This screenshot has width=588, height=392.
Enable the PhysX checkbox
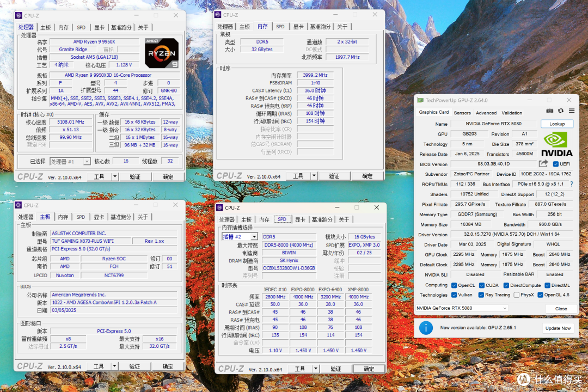(x=517, y=295)
